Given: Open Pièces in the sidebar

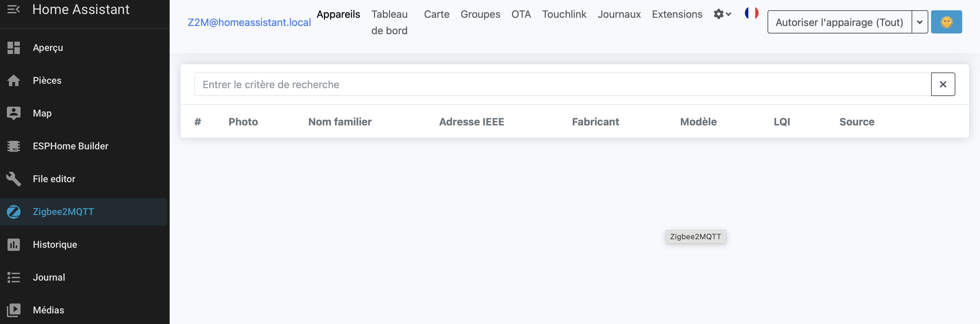Looking at the screenshot, I should [x=83, y=81].
